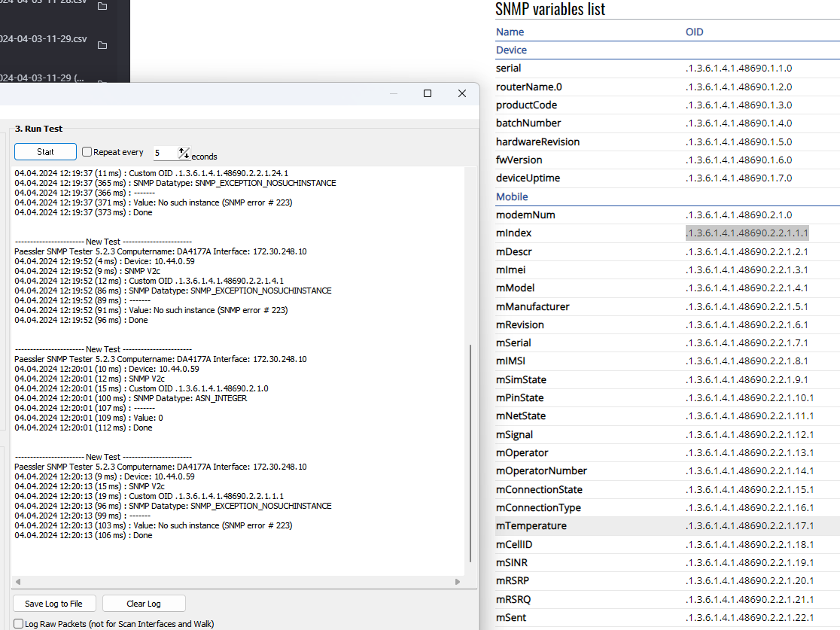This screenshot has width=840, height=630.
Task: Select the mTemperature row
Action: point(668,526)
